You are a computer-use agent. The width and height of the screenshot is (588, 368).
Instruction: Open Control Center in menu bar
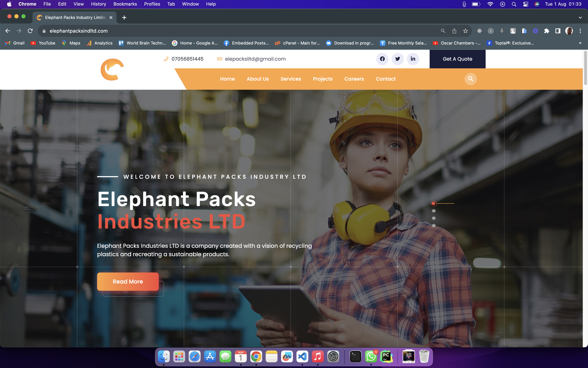click(x=526, y=4)
